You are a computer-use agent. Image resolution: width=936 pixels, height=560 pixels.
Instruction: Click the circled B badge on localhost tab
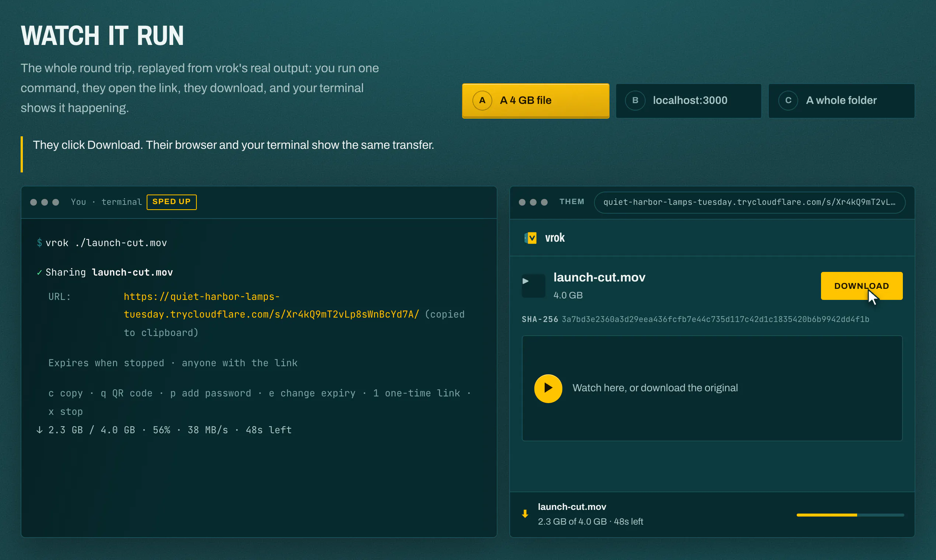tap(635, 100)
